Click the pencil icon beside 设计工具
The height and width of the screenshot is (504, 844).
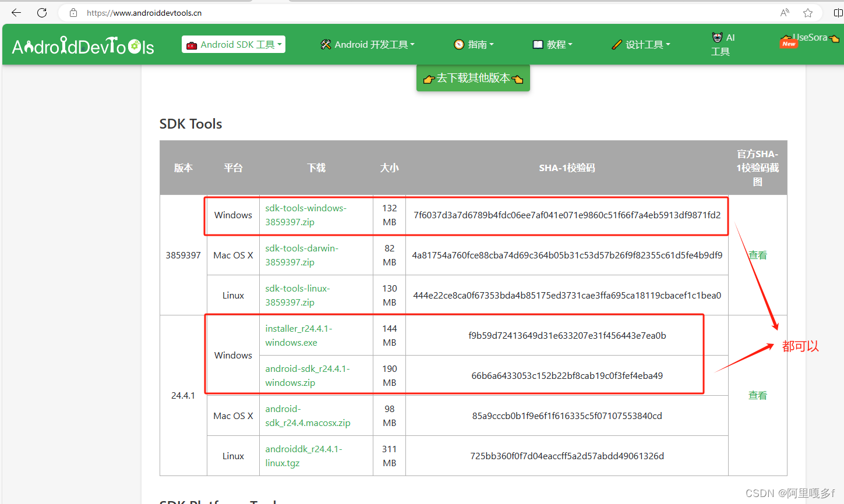click(617, 44)
